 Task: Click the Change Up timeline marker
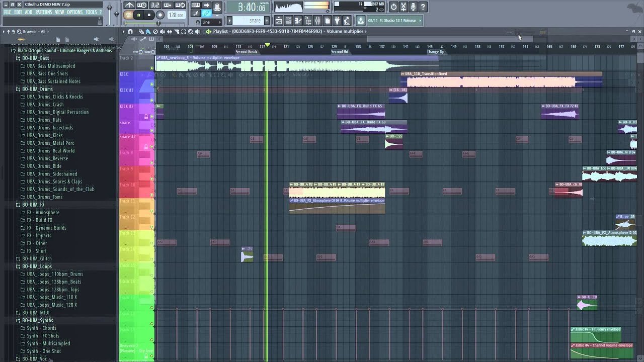coord(436,52)
